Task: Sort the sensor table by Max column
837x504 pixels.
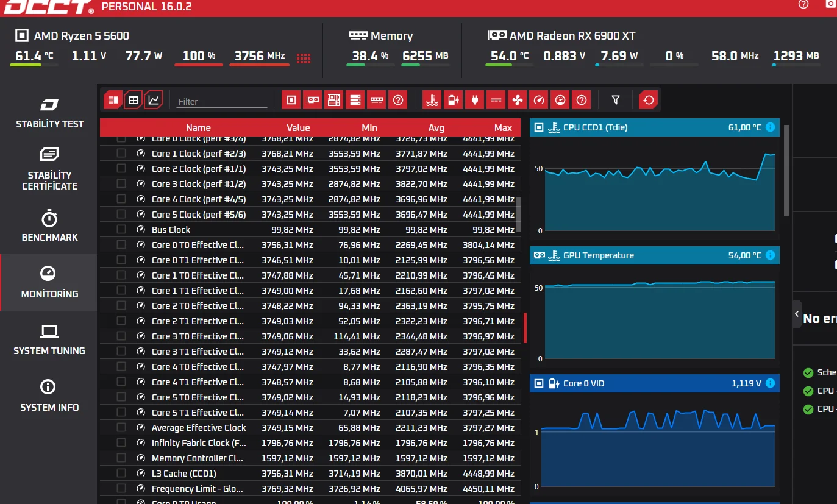Action: click(504, 127)
